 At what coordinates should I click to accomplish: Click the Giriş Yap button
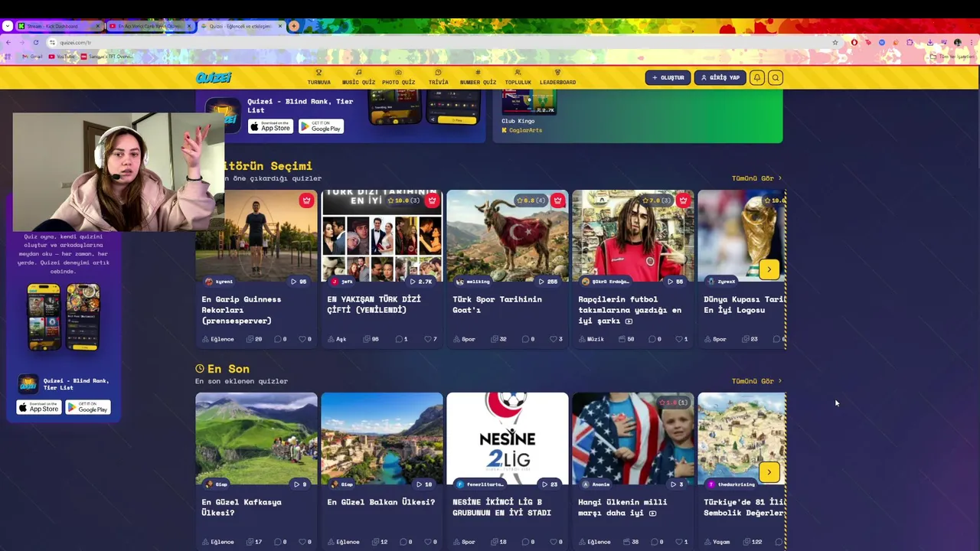pos(720,77)
